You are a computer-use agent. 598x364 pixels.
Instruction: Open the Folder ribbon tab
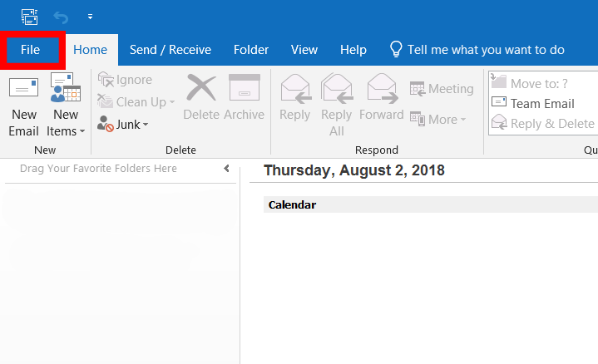pos(251,50)
